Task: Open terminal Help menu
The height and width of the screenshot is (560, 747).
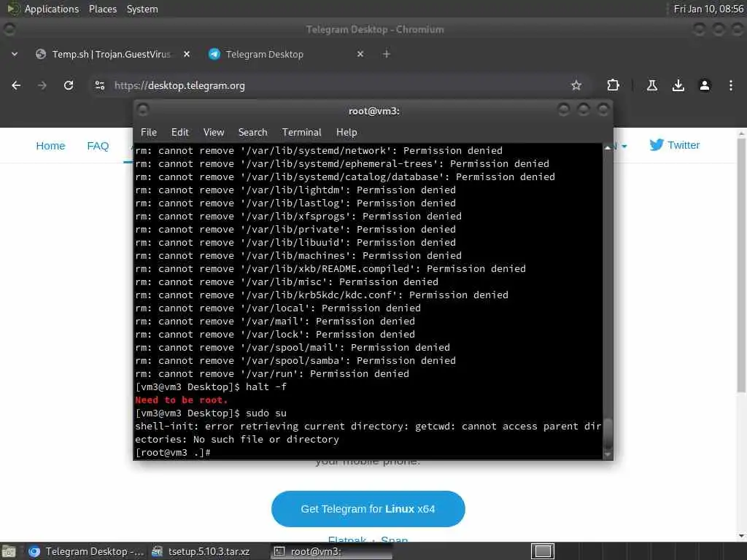Action: pos(347,133)
